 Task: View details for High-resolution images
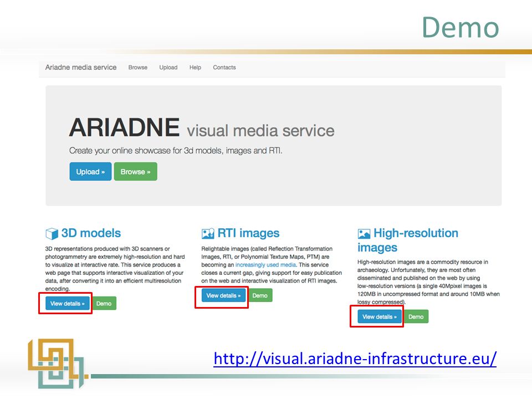pos(379,316)
